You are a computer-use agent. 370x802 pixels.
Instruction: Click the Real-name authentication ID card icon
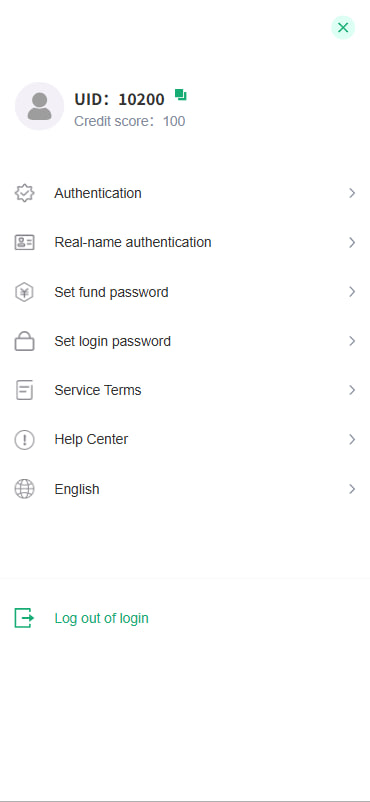(25, 242)
